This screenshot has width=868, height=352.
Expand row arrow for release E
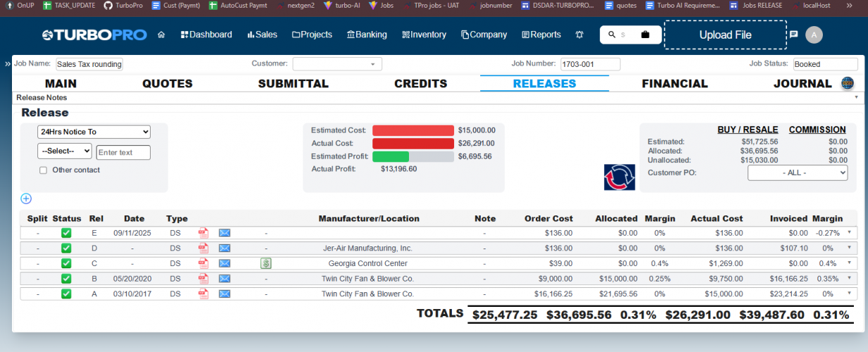(848, 232)
